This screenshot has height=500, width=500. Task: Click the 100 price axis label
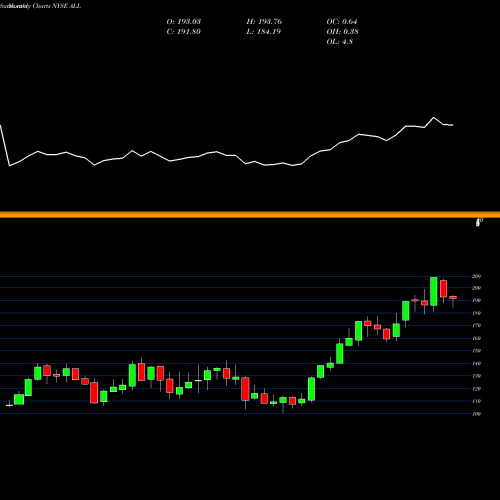tap(476, 414)
